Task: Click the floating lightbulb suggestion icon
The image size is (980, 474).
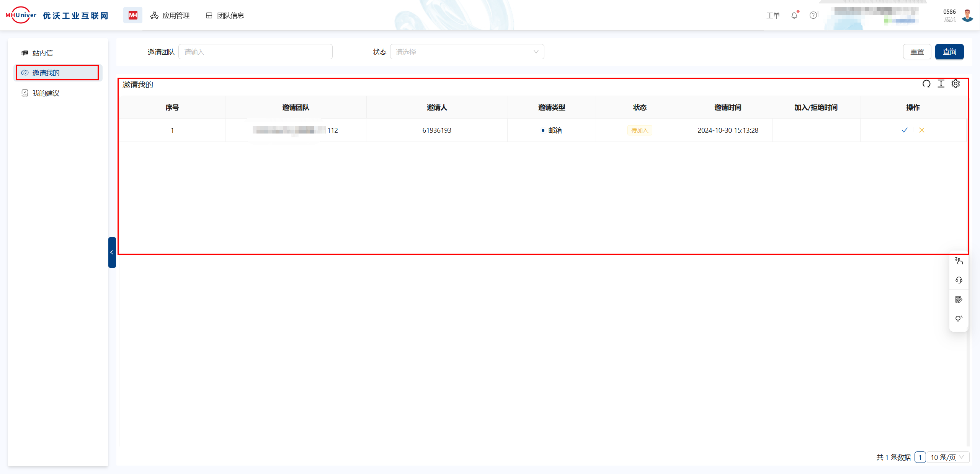Action: tap(959, 319)
